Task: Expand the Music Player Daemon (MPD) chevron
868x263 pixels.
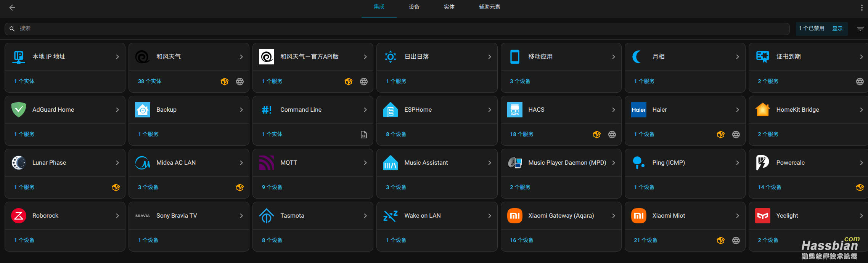Action: tap(614, 163)
